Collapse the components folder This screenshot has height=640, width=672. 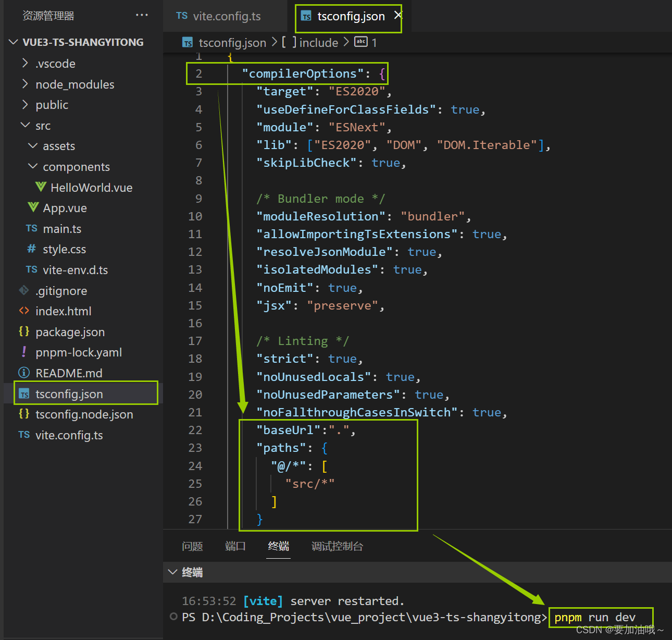pyautogui.click(x=33, y=166)
